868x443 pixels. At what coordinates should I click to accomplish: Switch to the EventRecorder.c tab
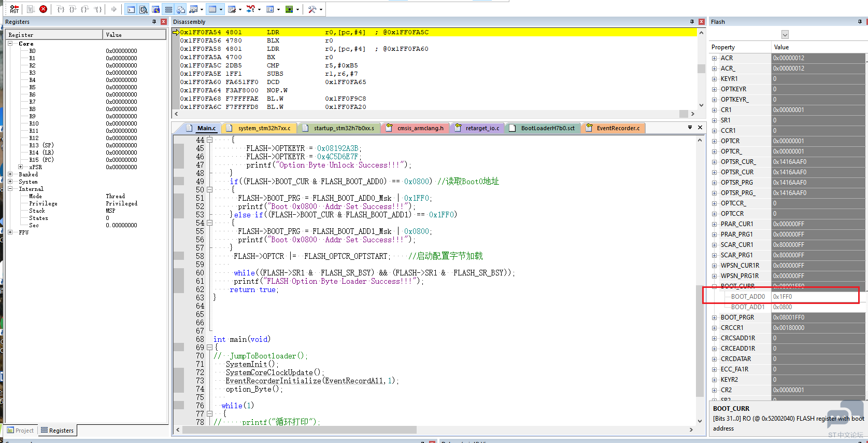coord(613,128)
